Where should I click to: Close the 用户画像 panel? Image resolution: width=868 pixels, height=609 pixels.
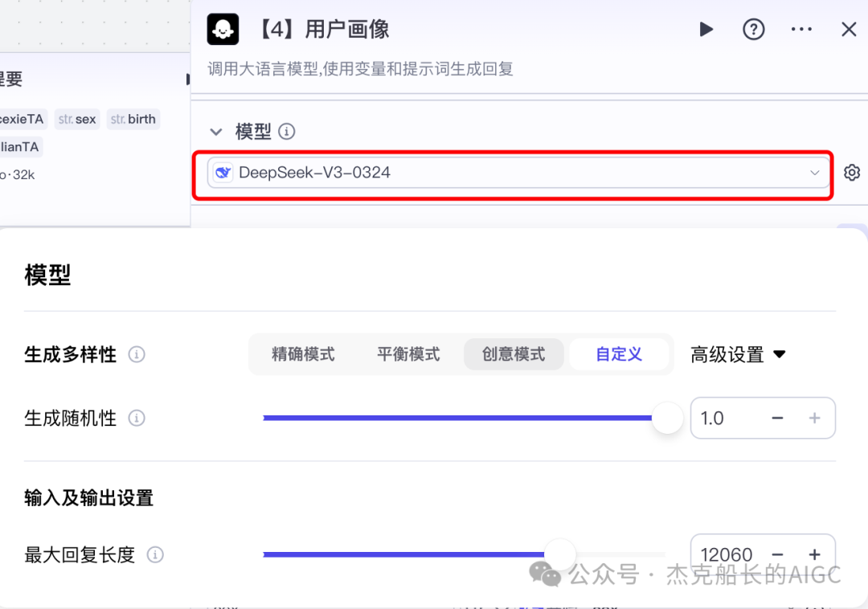click(x=849, y=29)
